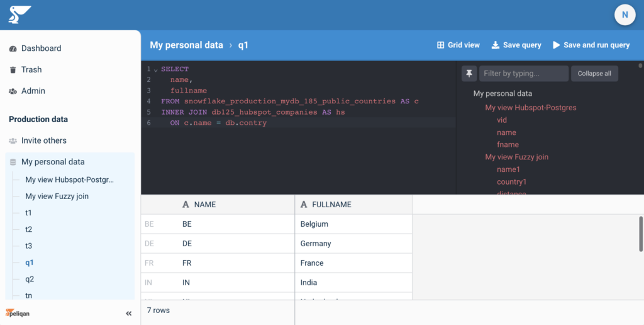
Task: Click the Invite others people icon
Action: (x=13, y=140)
